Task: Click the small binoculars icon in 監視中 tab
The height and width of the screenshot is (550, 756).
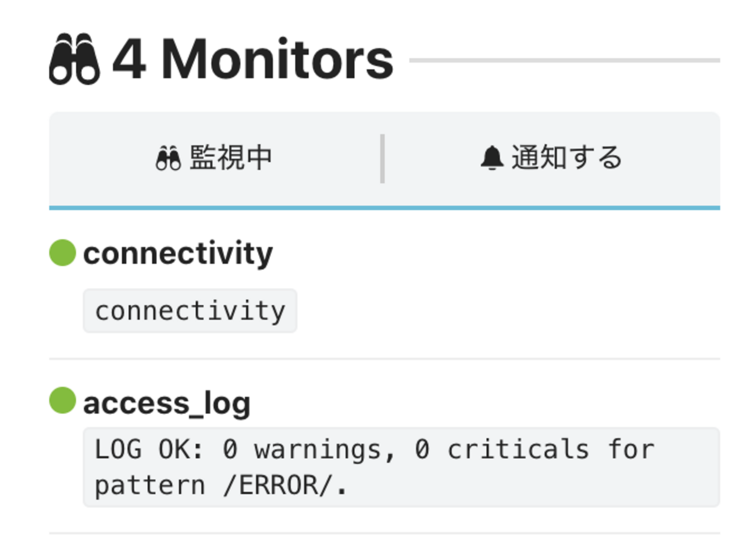Action: click(168, 158)
